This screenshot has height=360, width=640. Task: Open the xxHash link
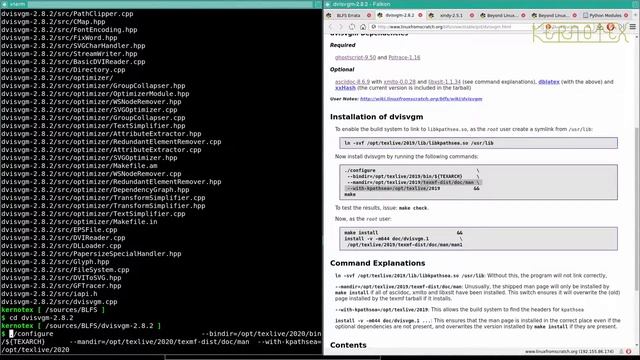[x=345, y=88]
